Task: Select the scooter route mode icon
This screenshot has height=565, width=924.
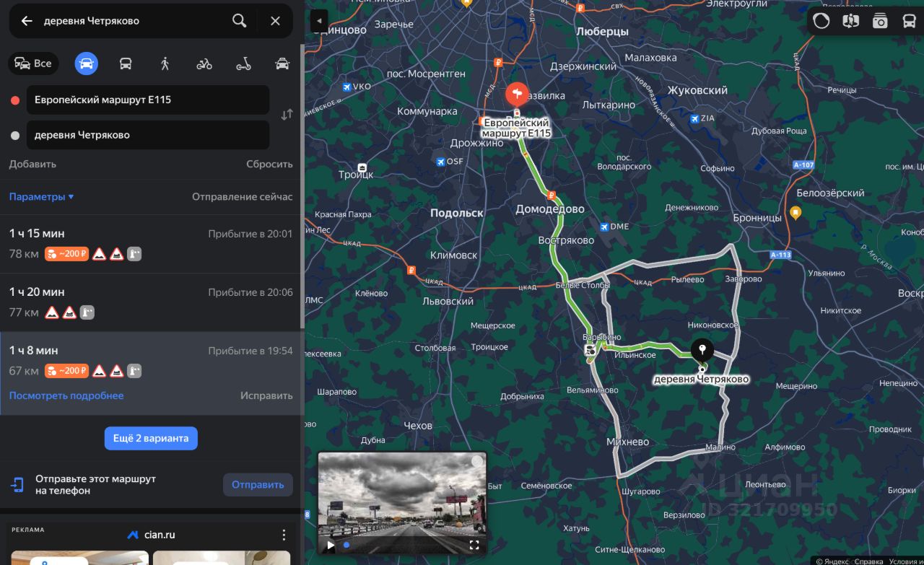Action: 243,63
